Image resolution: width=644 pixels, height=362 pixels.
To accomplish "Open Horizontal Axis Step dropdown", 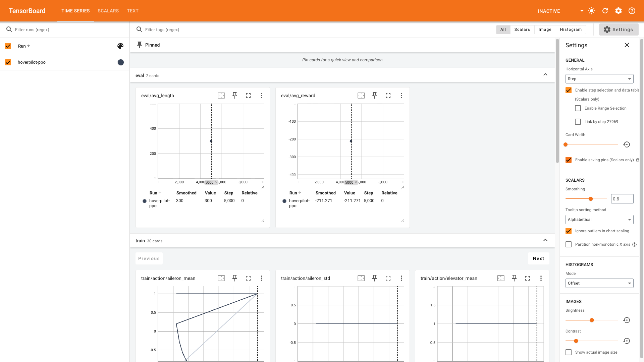I will click(599, 79).
